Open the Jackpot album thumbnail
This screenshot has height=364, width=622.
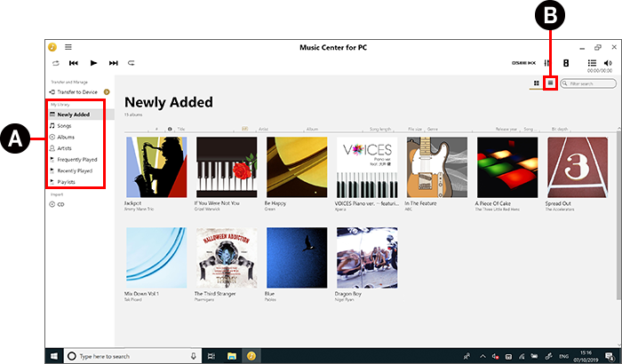(x=156, y=166)
